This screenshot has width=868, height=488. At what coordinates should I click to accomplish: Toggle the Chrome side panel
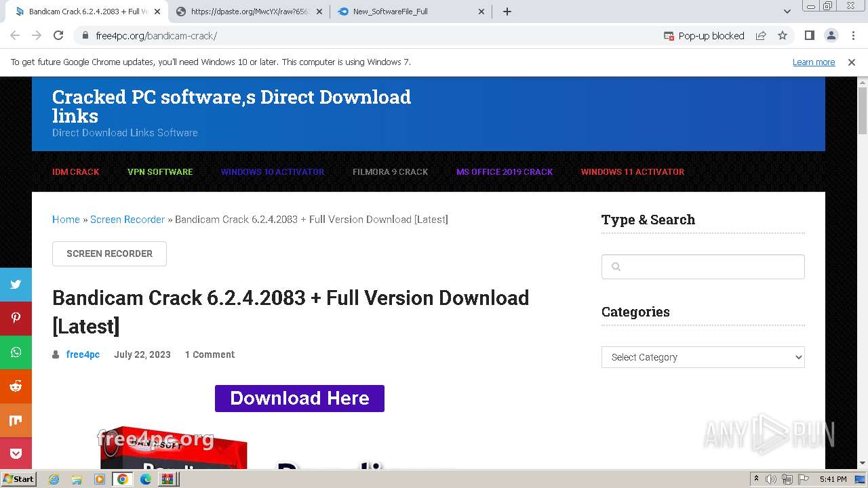click(x=810, y=36)
